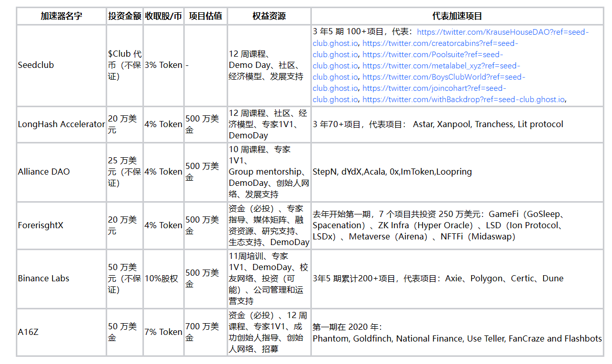Click 500 万美金 valuation in Binance Labs row
The height and width of the screenshot is (364, 612).
click(205, 278)
